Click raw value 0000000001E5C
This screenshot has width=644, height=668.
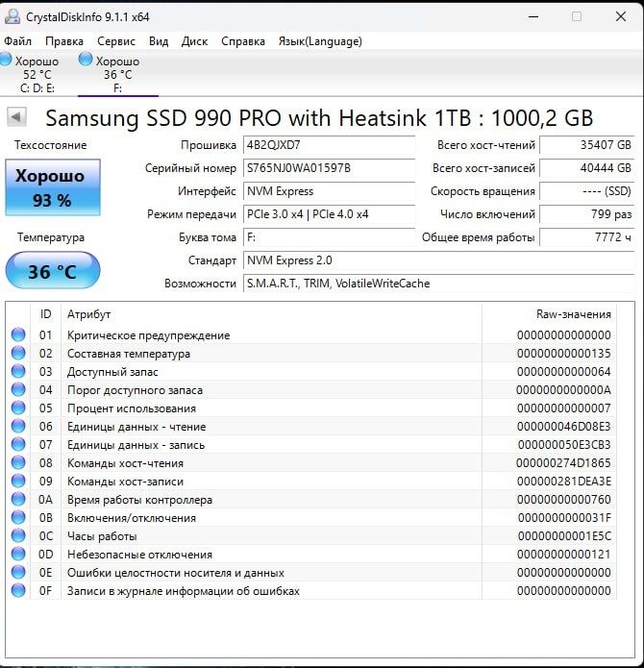(564, 536)
